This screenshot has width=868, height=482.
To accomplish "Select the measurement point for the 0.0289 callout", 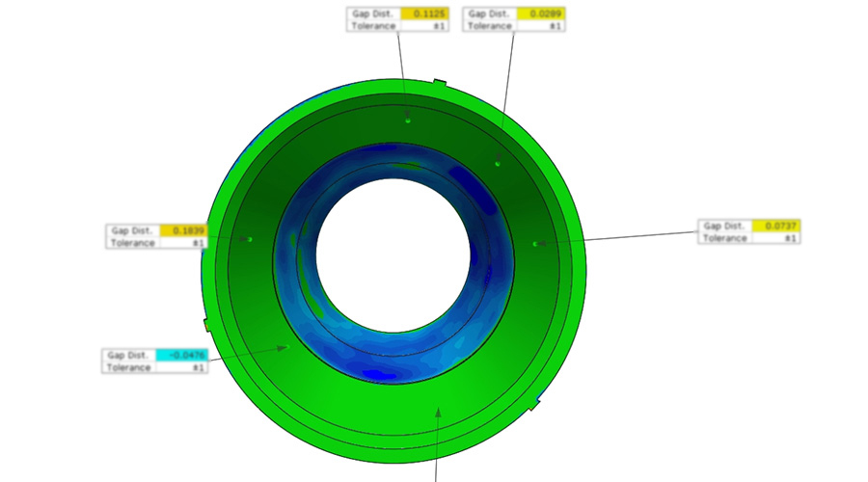I will 498,163.
